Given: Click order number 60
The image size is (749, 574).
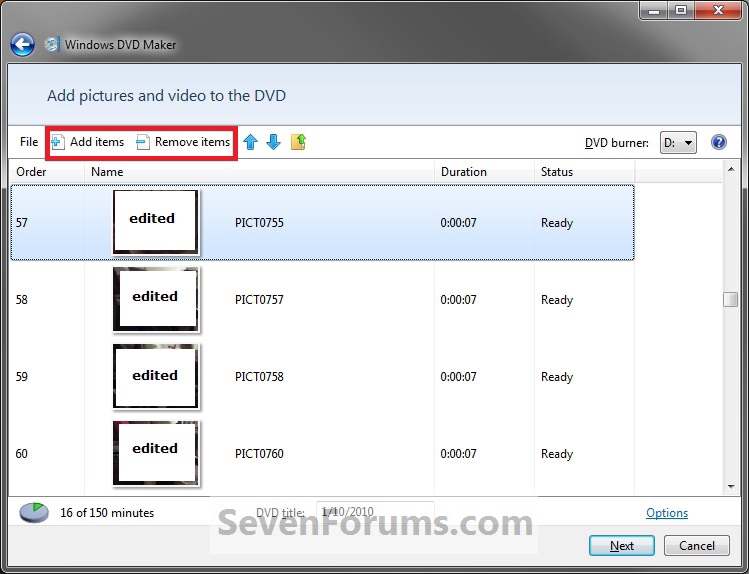Looking at the screenshot, I should coord(21,454).
